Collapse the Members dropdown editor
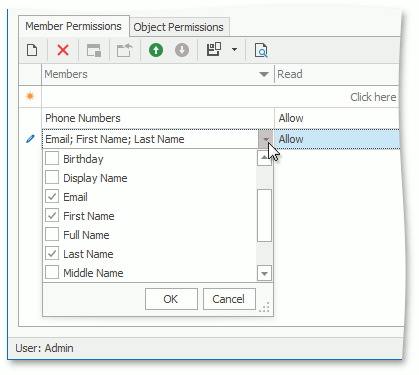419x375 pixels. pos(266,139)
